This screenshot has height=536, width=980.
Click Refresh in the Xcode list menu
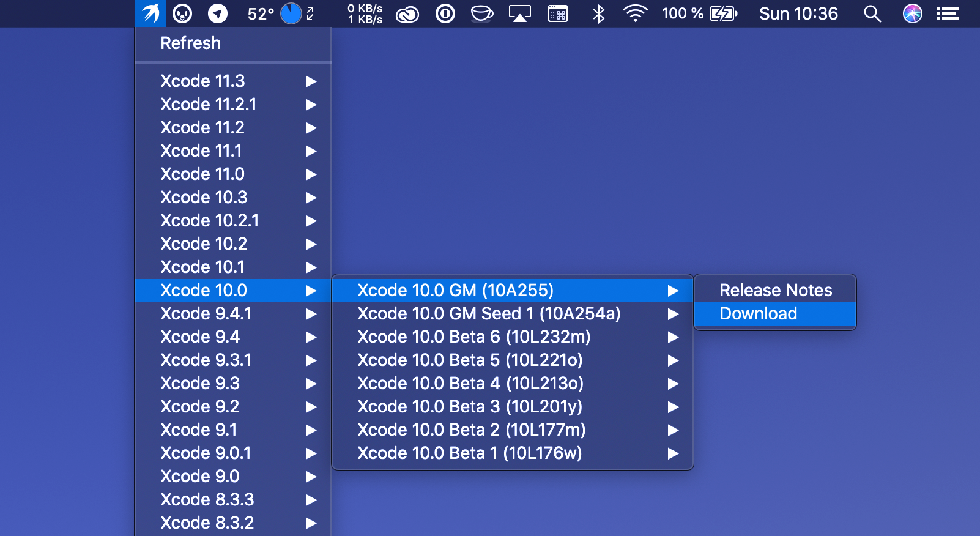233,43
